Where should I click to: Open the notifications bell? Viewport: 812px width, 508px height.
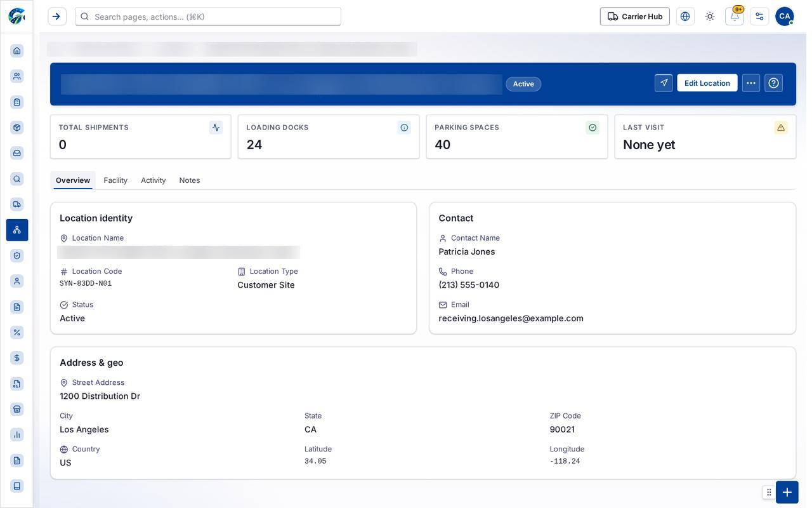point(735,17)
